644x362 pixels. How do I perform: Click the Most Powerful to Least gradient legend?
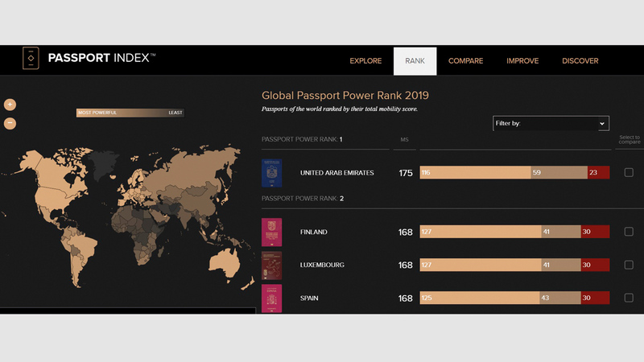tap(130, 113)
